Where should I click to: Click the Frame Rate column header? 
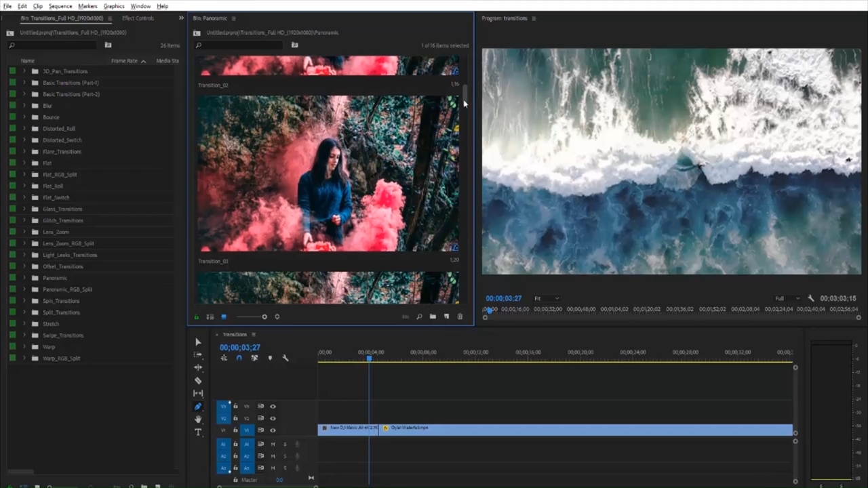[125, 61]
